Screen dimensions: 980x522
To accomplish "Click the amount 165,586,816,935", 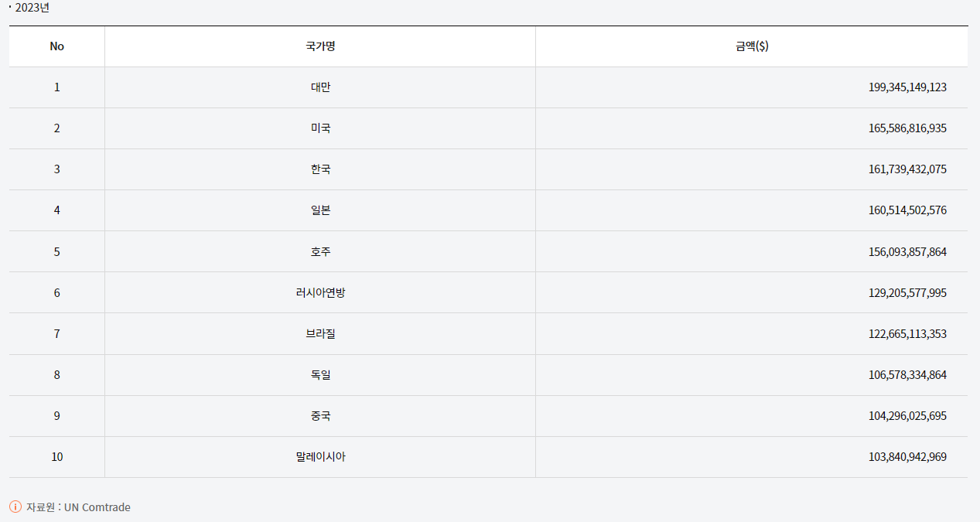I will pyautogui.click(x=907, y=128).
